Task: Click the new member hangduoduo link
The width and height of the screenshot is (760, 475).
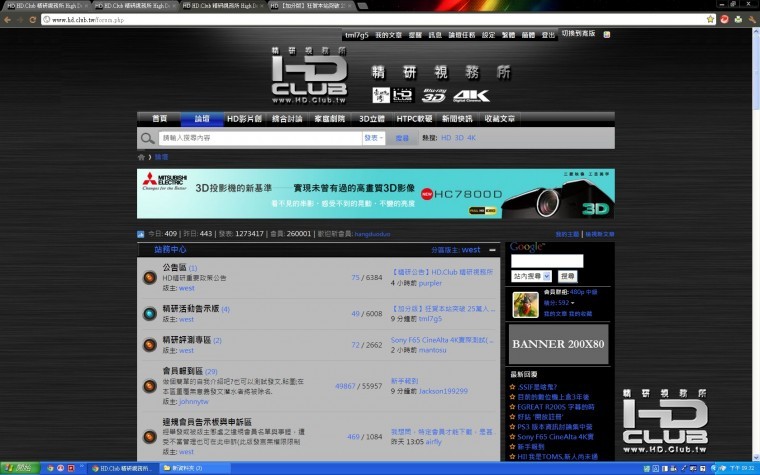Action: (372, 234)
